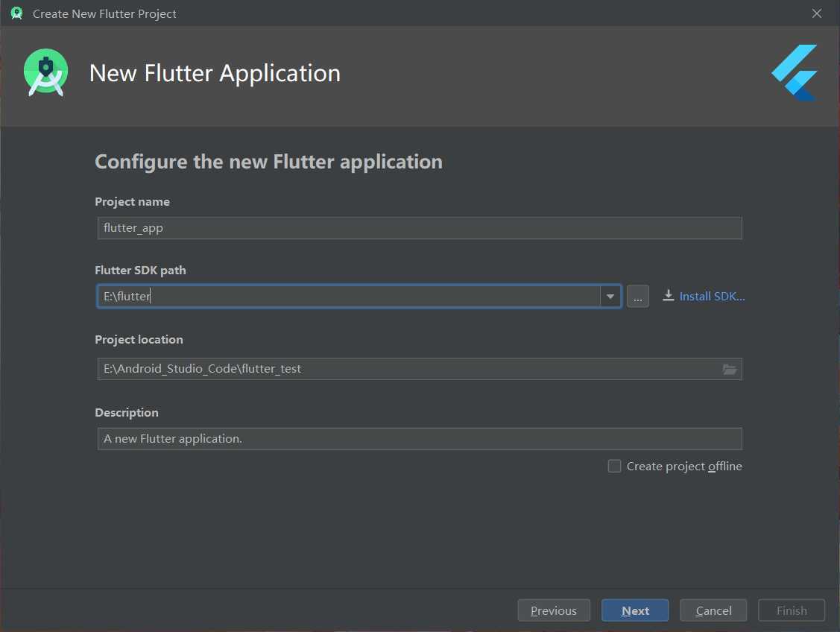Viewport: 840px width, 632px height.
Task: Click the Description text field
Action: tap(420, 439)
